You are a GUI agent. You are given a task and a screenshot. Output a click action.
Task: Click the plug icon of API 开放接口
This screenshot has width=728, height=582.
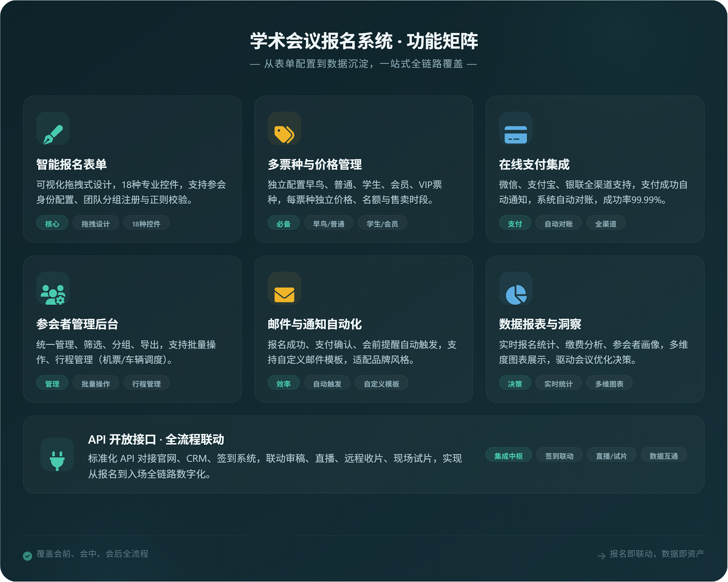tap(57, 460)
